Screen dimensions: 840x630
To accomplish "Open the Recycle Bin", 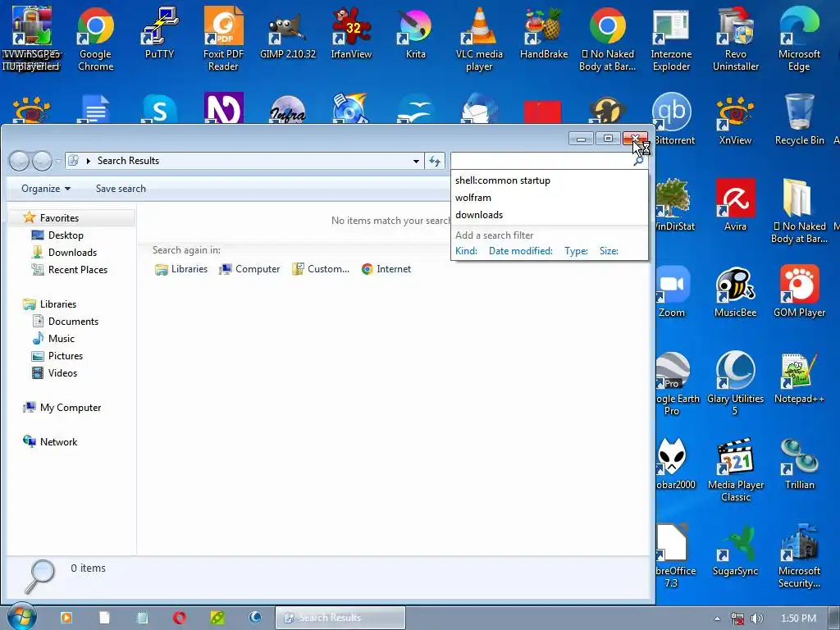I will (799, 120).
